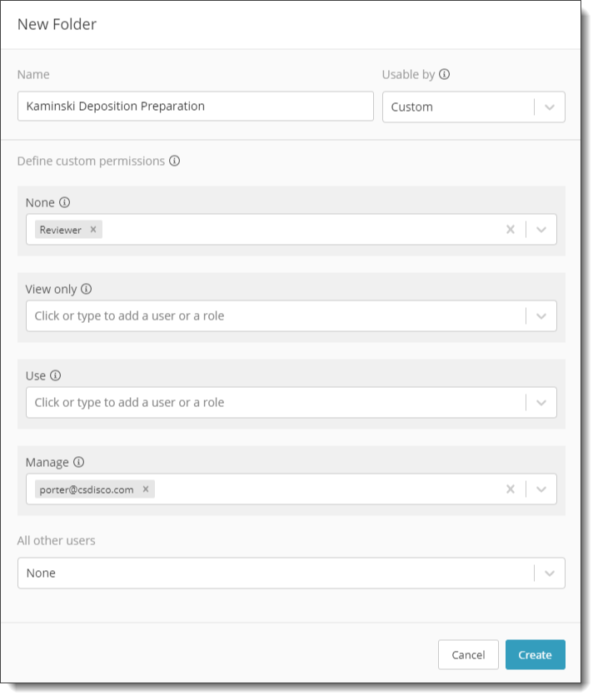Remove the Reviewer tag from None
598x700 pixels.
click(94, 231)
